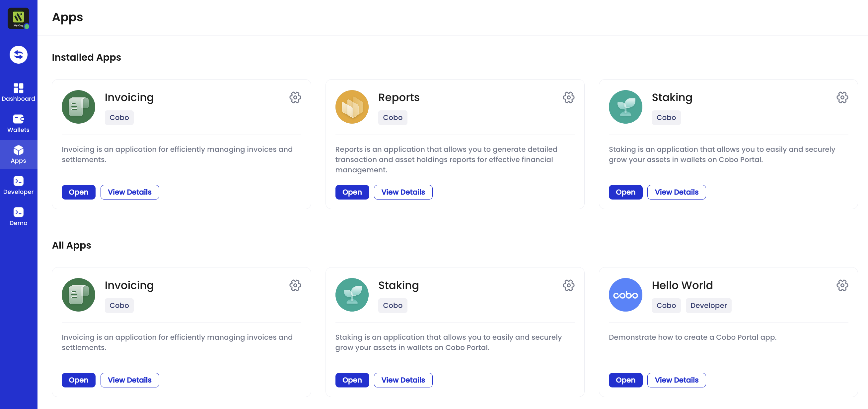The height and width of the screenshot is (409, 868).
Task: Click the Staking leaf icon under Installed Apps
Action: click(625, 107)
